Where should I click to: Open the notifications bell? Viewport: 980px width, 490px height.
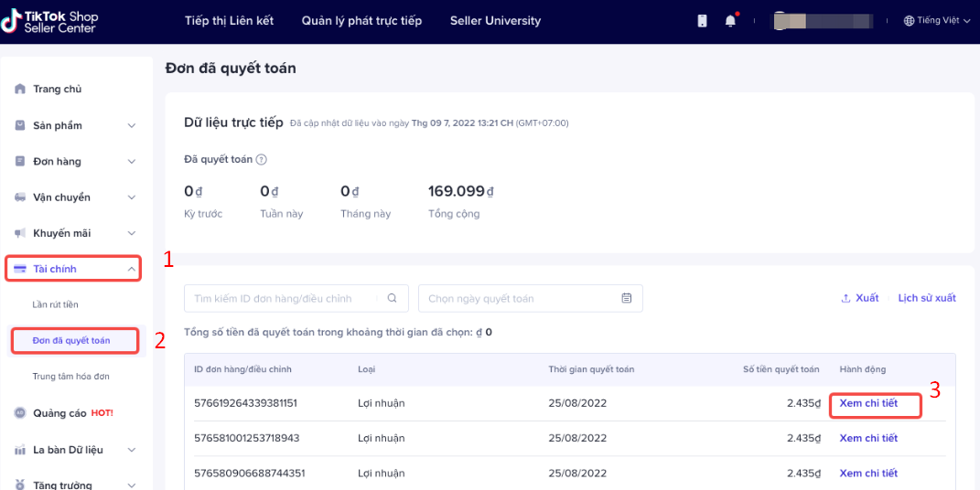(730, 21)
